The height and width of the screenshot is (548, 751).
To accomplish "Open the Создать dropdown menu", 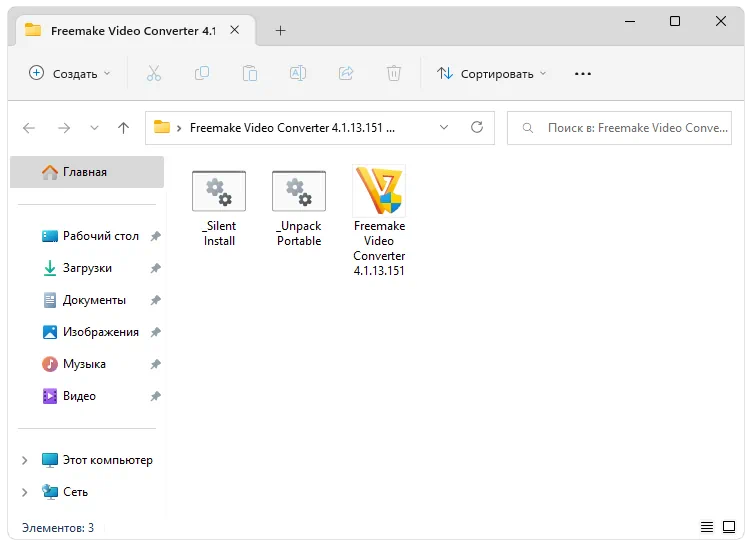I will (x=69, y=73).
